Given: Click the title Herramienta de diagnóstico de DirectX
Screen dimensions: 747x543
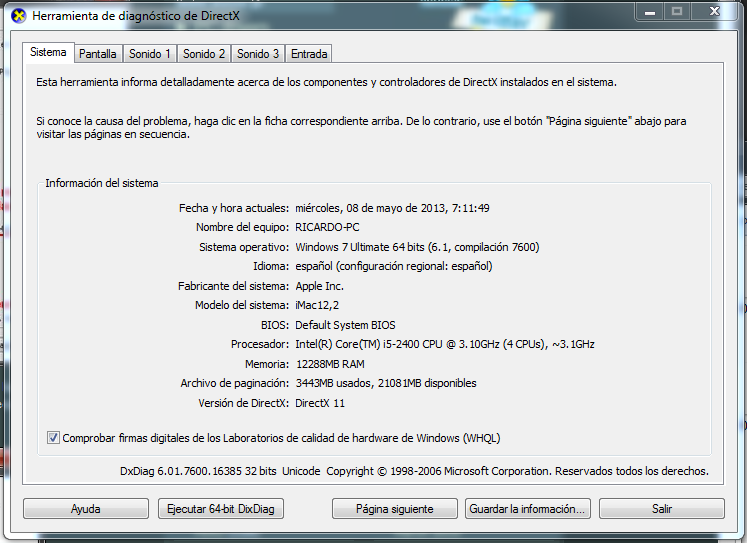Looking at the screenshot, I should click(136, 16).
